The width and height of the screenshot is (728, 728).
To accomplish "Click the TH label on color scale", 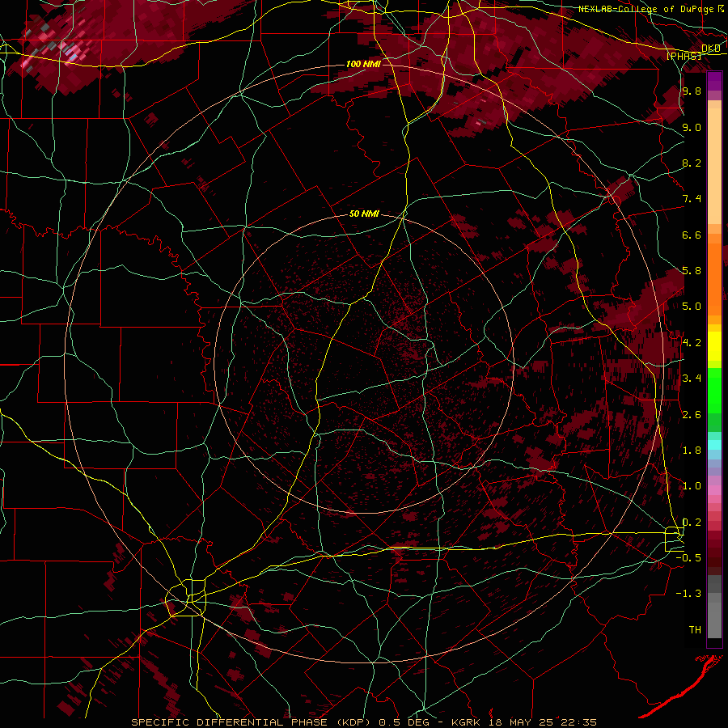I will [x=695, y=630].
